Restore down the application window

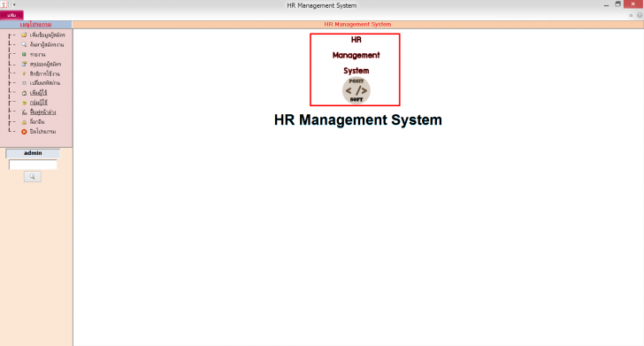[x=617, y=4]
